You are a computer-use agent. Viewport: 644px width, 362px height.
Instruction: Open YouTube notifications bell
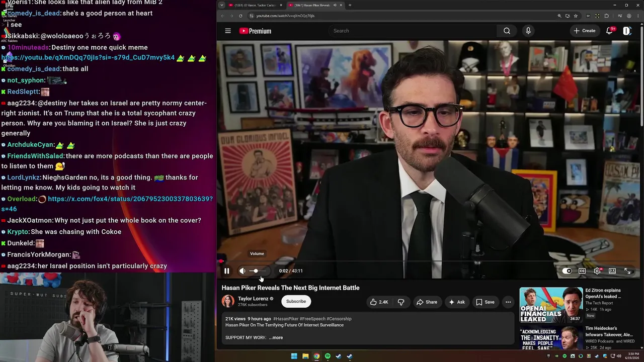(x=609, y=31)
